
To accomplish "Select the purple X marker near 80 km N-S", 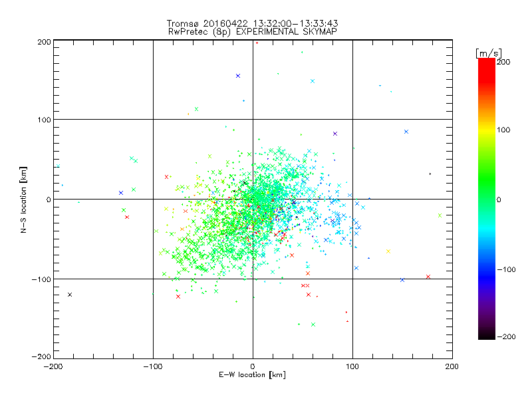I will point(335,134).
